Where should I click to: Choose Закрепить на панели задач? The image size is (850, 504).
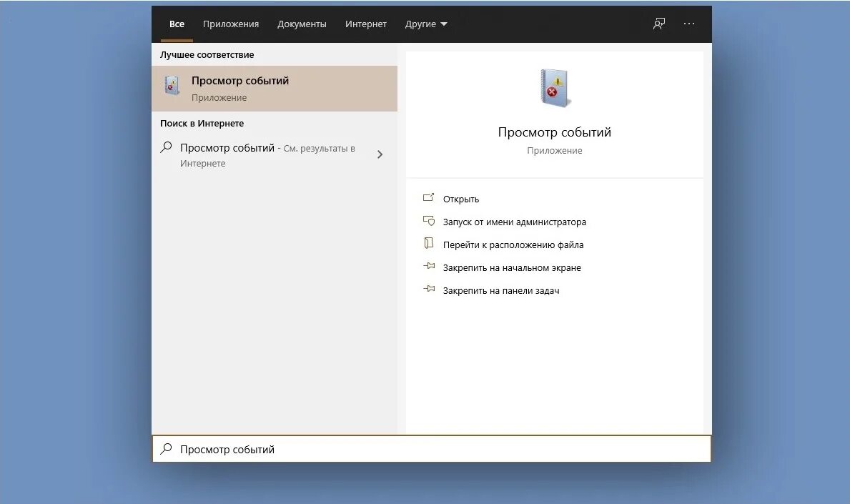(x=501, y=290)
